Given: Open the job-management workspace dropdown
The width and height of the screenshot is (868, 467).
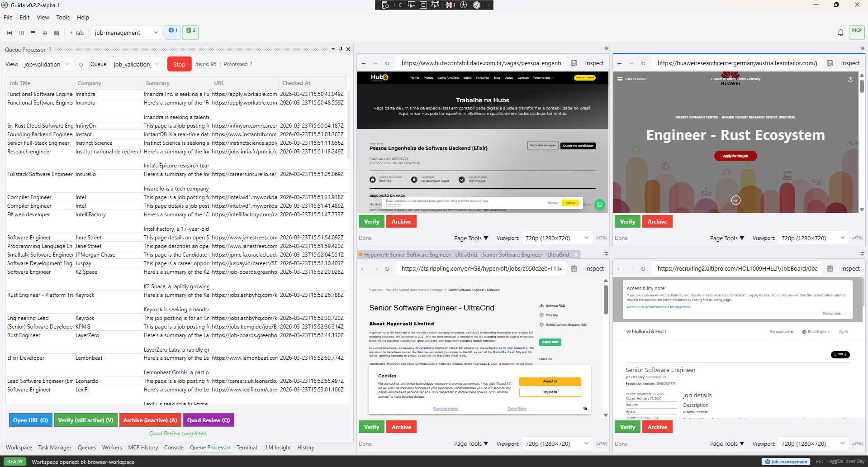Looking at the screenshot, I should click(x=127, y=33).
